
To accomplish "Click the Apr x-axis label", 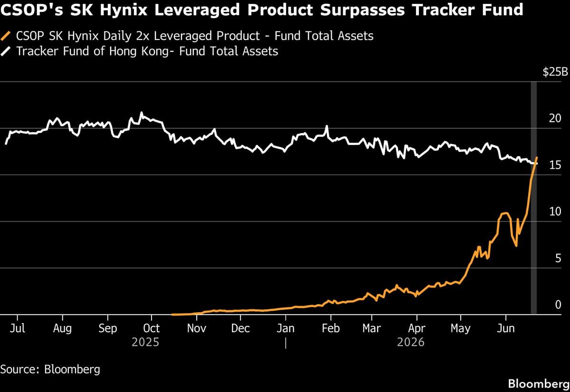I will click(x=417, y=328).
